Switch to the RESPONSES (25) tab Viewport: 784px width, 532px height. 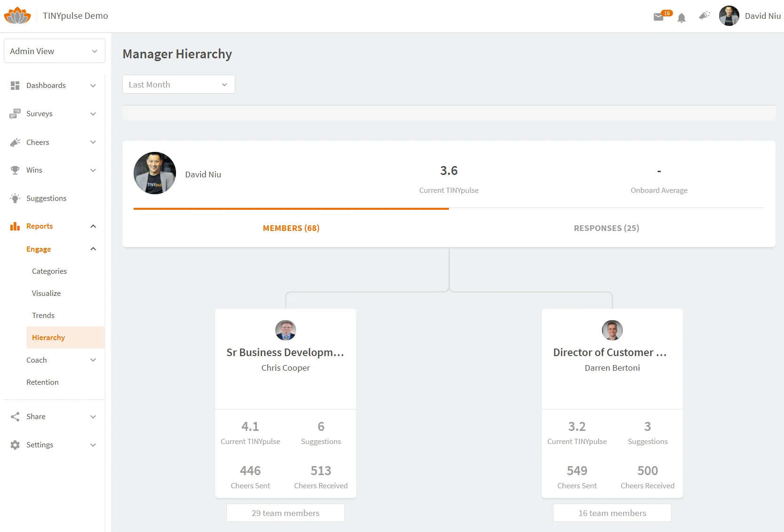pyautogui.click(x=606, y=228)
